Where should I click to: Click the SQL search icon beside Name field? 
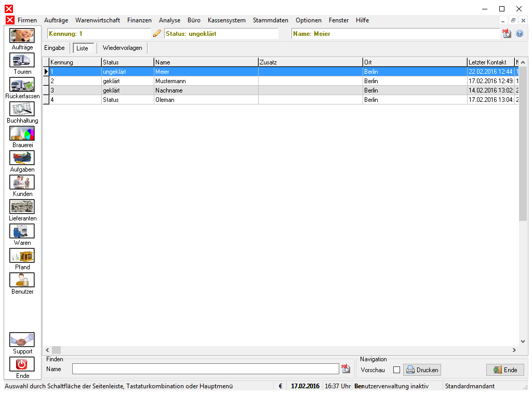(x=345, y=369)
